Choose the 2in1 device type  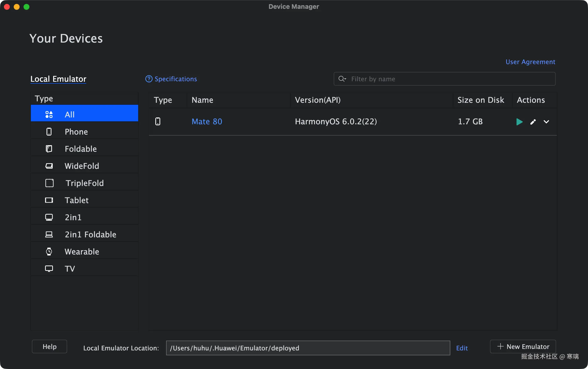(73, 217)
